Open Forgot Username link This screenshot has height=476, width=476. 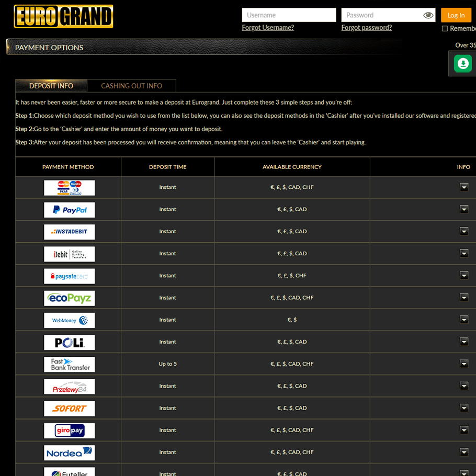pos(268,28)
